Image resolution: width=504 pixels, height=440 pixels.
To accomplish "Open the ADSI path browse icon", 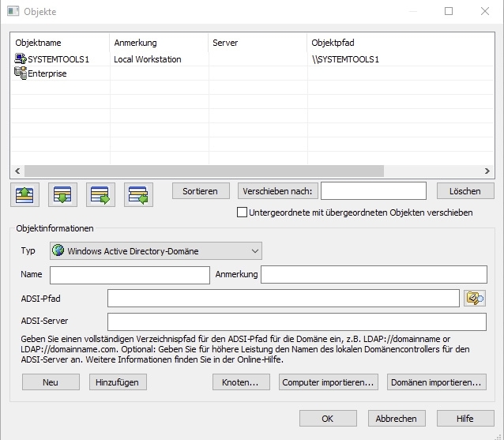I will [x=475, y=299].
